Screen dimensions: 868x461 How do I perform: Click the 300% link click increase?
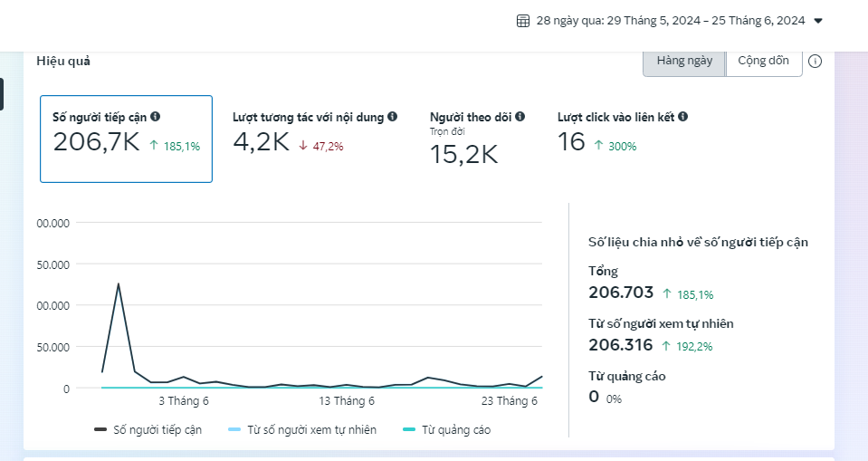click(615, 147)
